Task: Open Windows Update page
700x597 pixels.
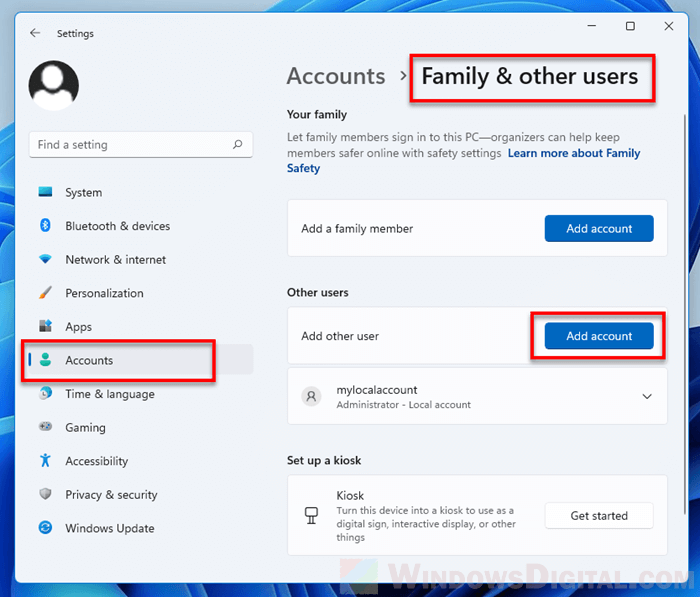Action: [141, 528]
